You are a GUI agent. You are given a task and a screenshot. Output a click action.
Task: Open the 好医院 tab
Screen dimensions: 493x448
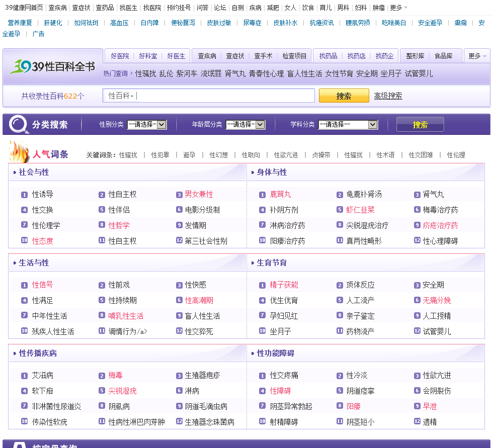[x=120, y=56]
